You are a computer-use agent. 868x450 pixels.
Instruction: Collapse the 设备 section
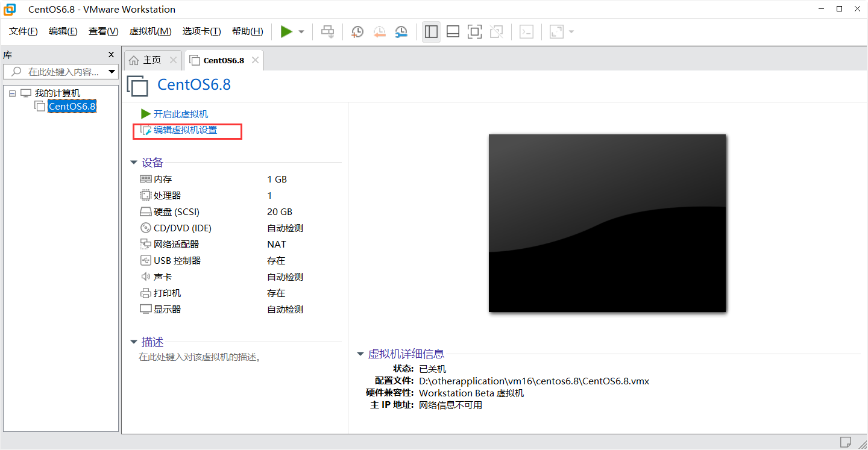pos(134,162)
